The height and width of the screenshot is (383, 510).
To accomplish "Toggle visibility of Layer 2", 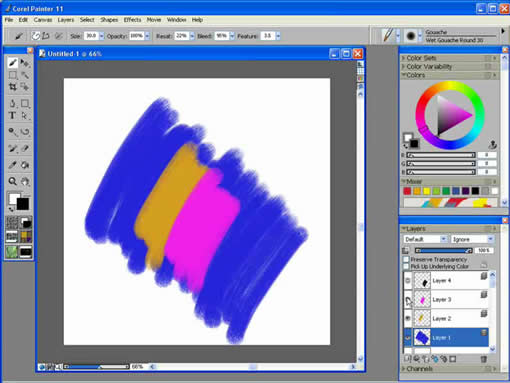I will (x=407, y=318).
